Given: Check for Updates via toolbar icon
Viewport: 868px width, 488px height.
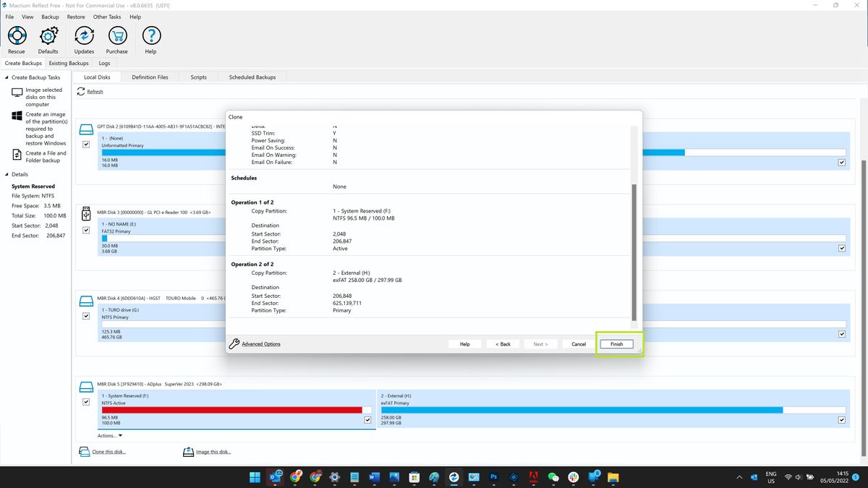Looking at the screenshot, I should coord(84,36).
